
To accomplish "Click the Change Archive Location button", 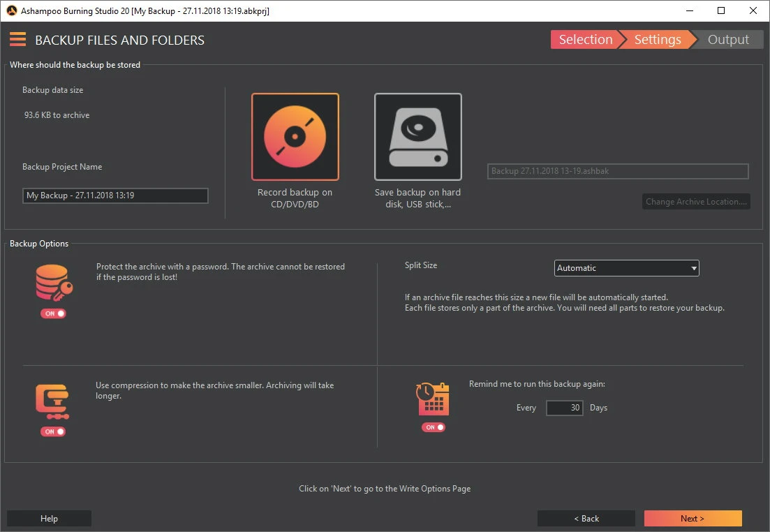I will tap(696, 202).
